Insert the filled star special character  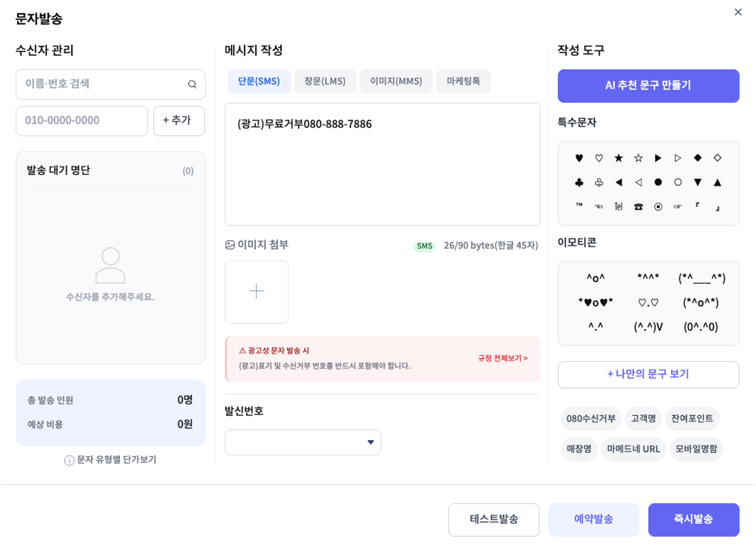619,158
